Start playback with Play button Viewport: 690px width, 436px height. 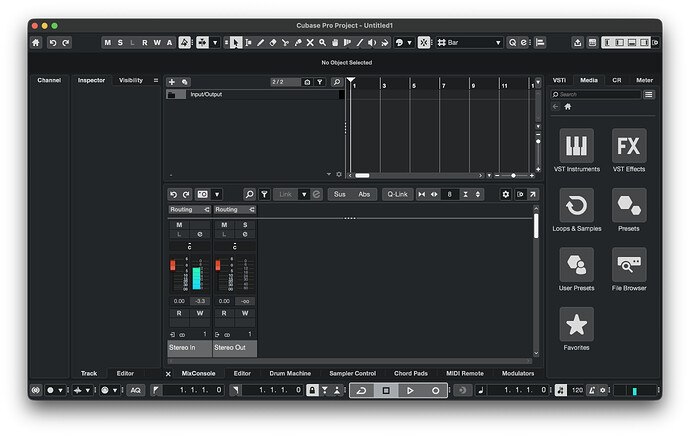[x=410, y=390]
